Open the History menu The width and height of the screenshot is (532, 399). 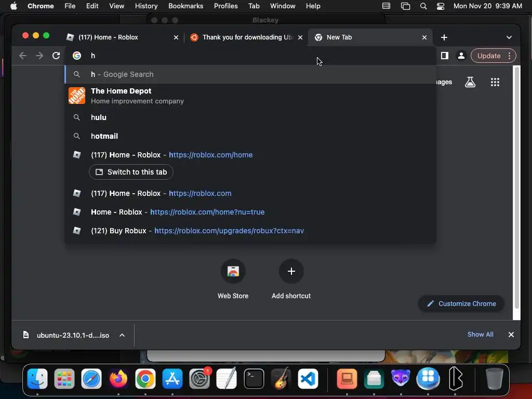click(146, 6)
